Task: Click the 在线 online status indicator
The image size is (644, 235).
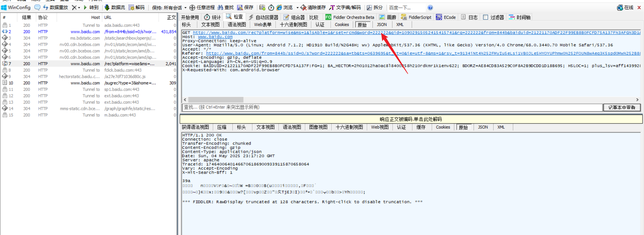Action: pyautogui.click(x=625, y=8)
